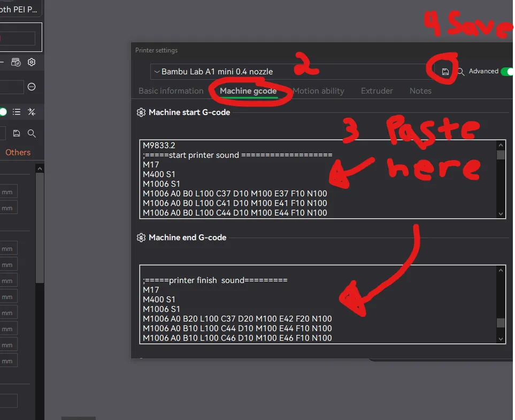The width and height of the screenshot is (515, 420).
Task: Open the Bambu Lab A1 mini preset dropdown
Action: point(289,72)
